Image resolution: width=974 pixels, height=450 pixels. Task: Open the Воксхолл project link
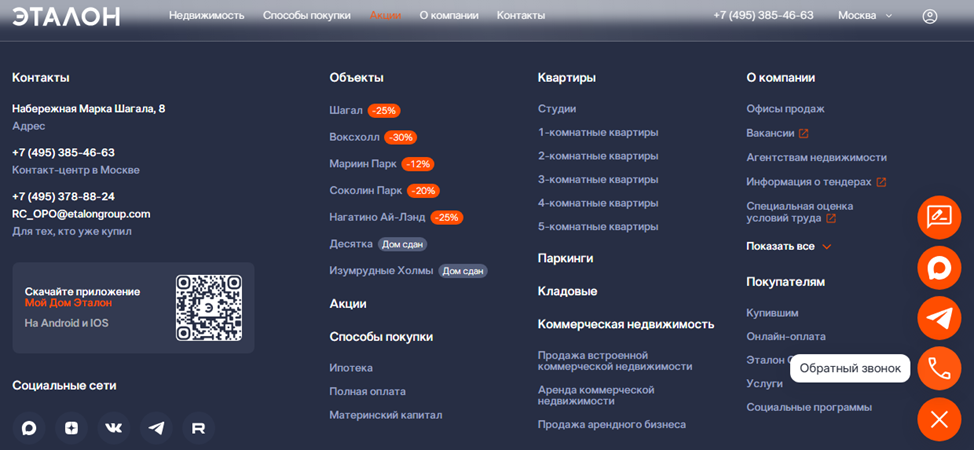pos(354,137)
